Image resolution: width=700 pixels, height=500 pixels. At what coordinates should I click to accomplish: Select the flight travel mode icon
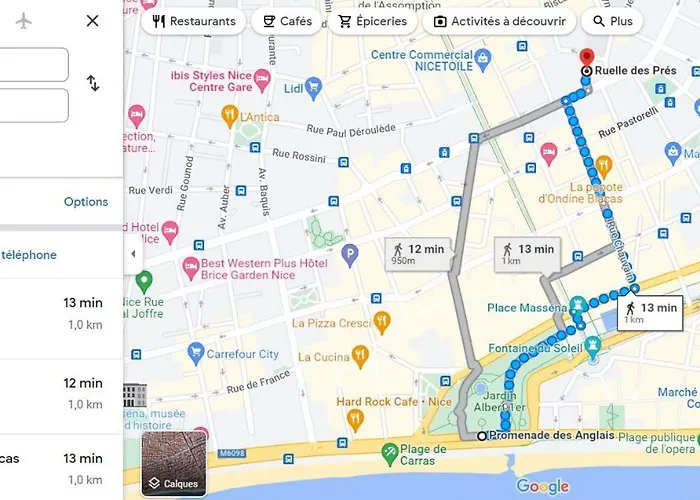[23, 21]
